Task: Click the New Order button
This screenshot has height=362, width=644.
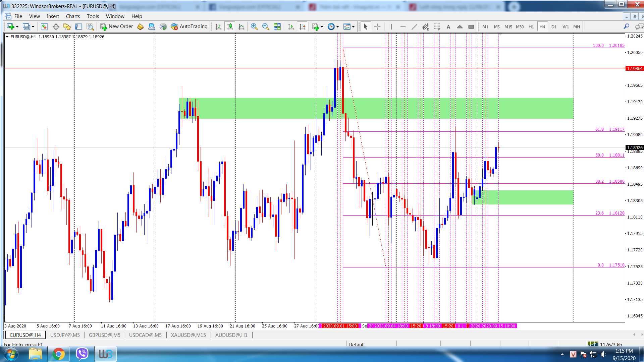Action: (x=117, y=26)
